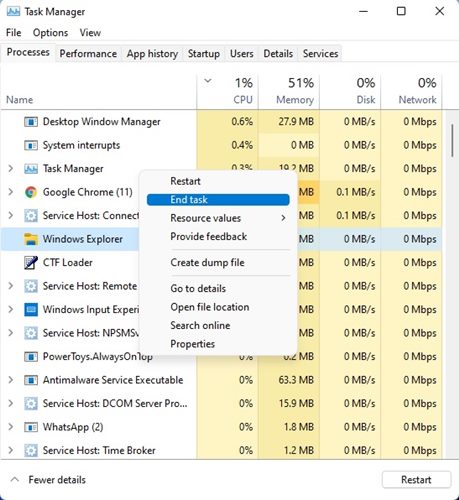This screenshot has width=459, height=500.
Task: Expand the Service Host: NPSMSvc row
Action: tap(11, 333)
